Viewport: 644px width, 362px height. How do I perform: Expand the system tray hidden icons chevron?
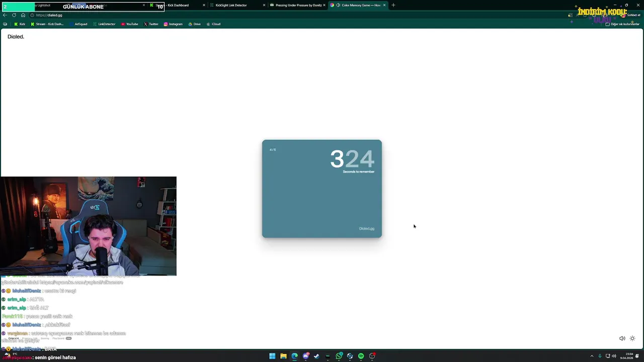coord(592,356)
